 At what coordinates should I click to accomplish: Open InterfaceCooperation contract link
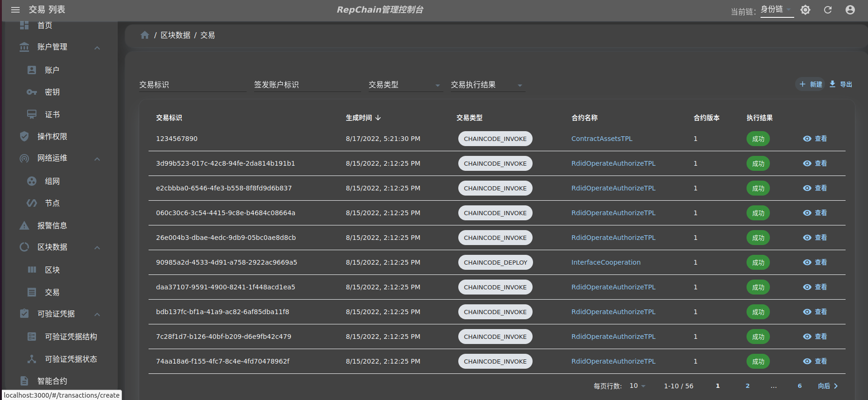point(606,262)
